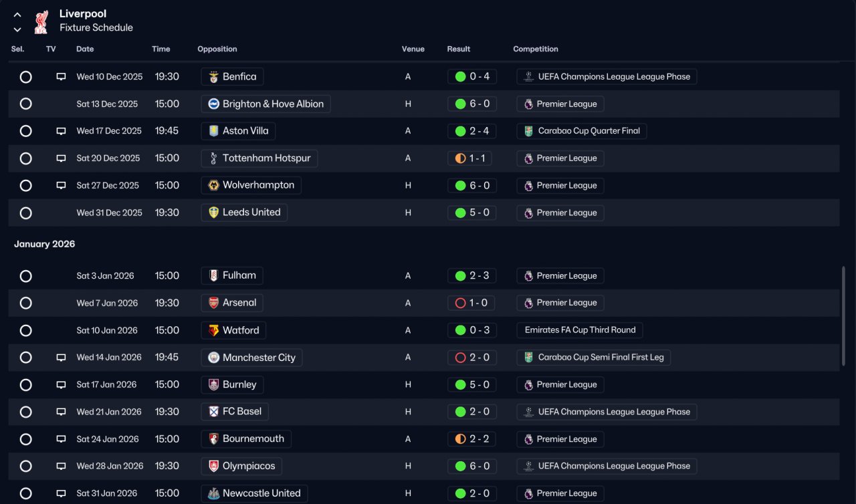The image size is (856, 504).
Task: Select the Fulham match radio button
Action: tap(25, 276)
